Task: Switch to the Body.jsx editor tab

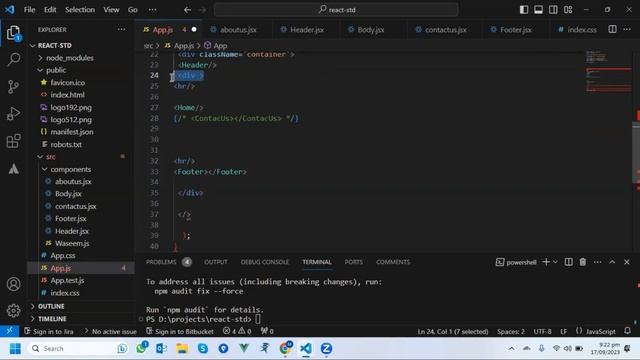Action: coord(371,30)
